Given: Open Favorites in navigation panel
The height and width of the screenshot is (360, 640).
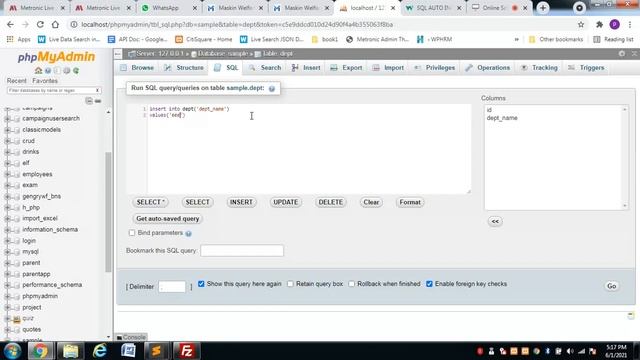Looking at the screenshot, I should pos(45,81).
